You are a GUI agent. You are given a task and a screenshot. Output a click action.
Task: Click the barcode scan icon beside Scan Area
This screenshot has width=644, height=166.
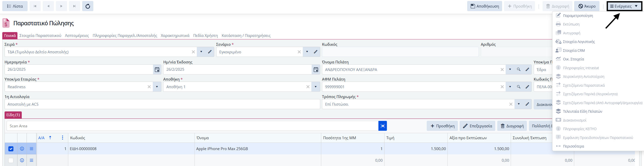tap(383, 126)
